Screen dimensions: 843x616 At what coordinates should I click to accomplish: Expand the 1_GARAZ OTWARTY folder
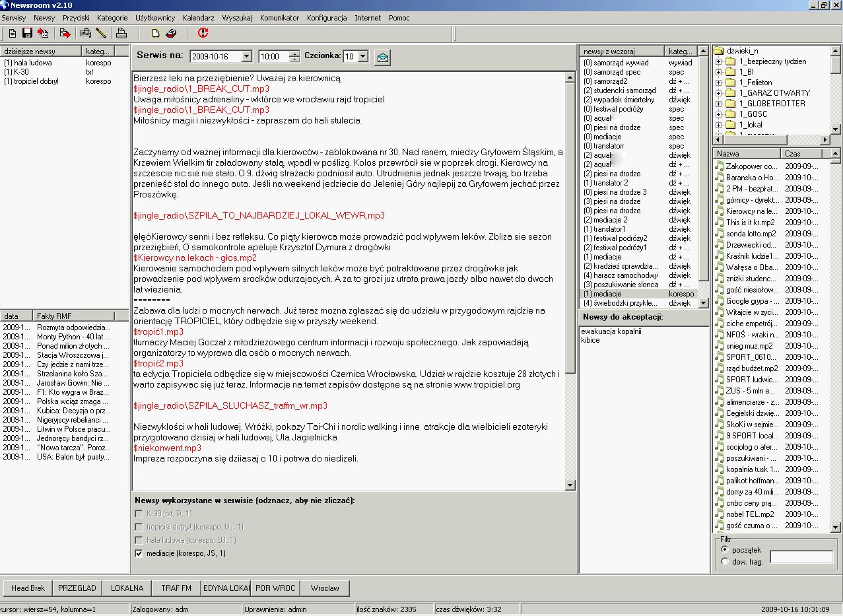pyautogui.click(x=718, y=93)
